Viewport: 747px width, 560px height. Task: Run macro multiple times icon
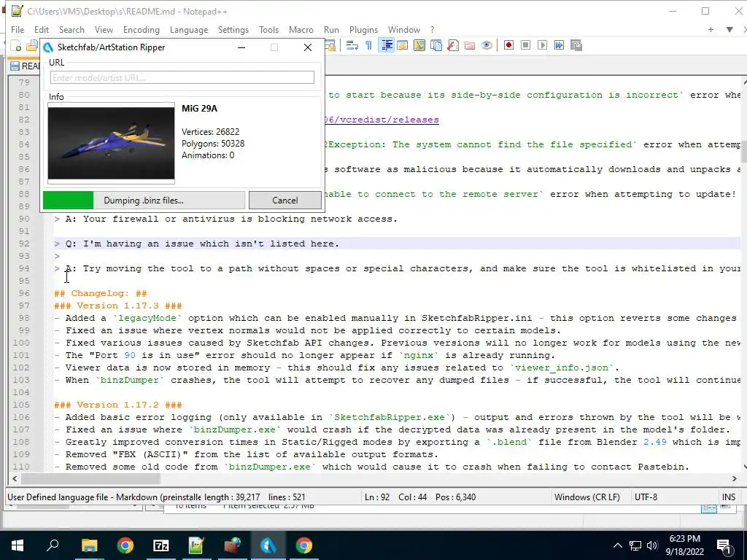tap(559, 45)
